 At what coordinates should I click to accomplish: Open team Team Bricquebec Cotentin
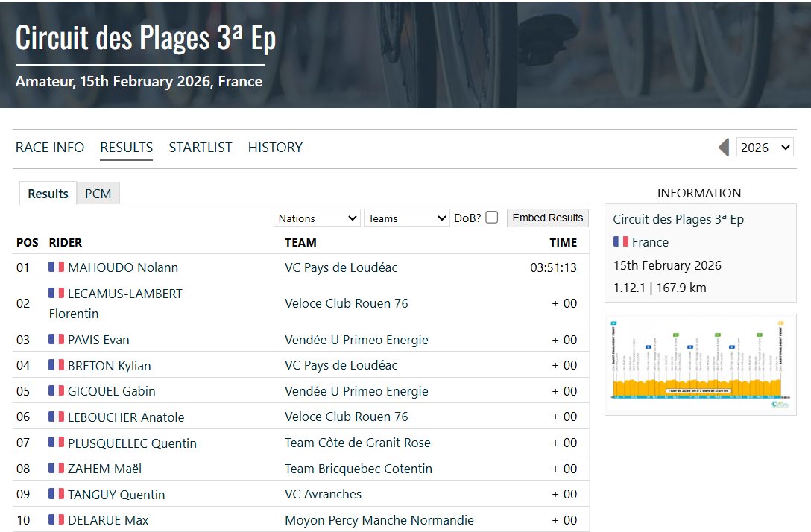tap(359, 469)
